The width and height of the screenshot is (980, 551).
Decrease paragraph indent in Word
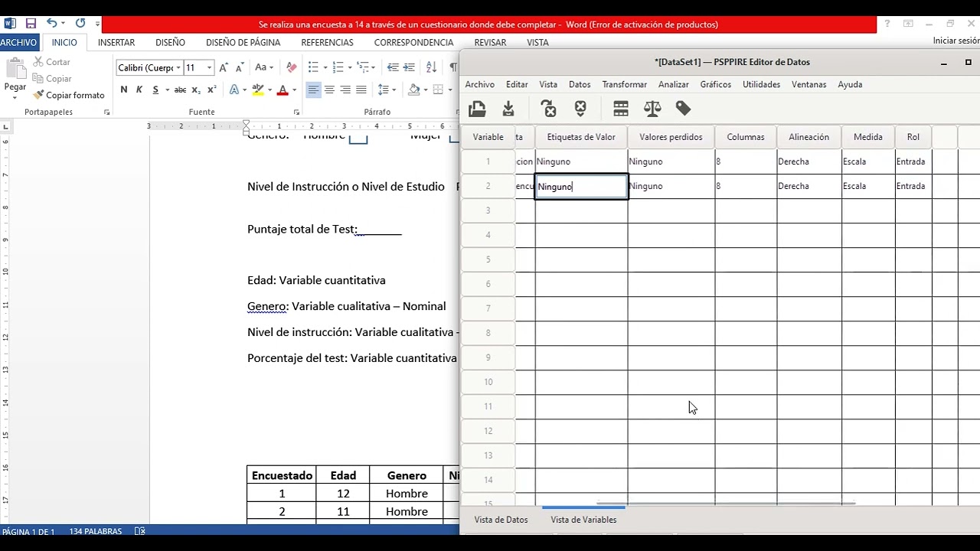coord(393,67)
